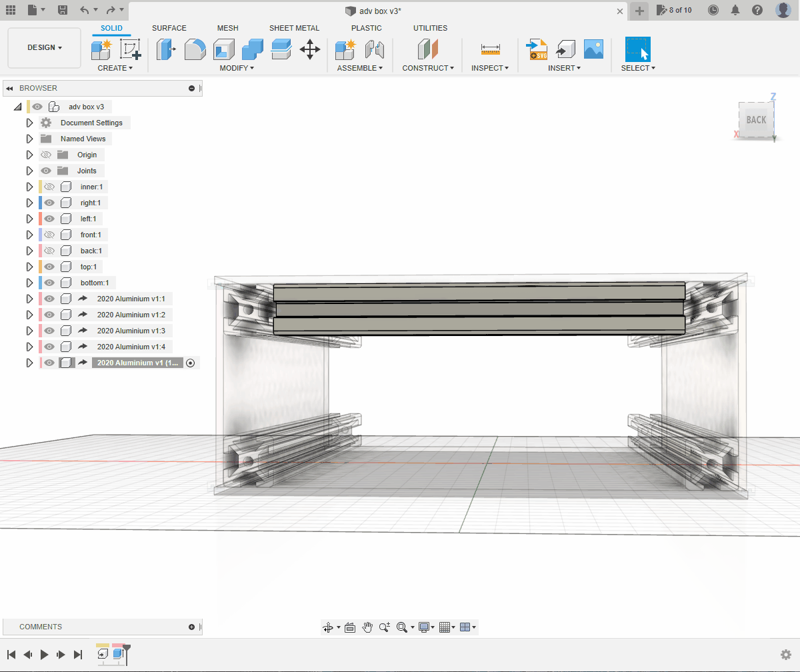Click the Move/Copy arrows tool
The image size is (800, 672).
[x=310, y=49]
